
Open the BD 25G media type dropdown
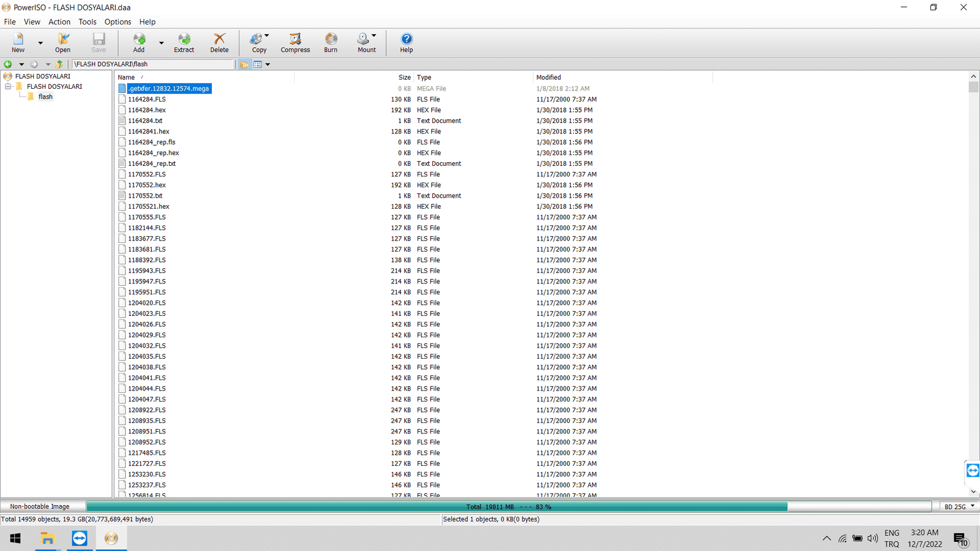pos(959,506)
